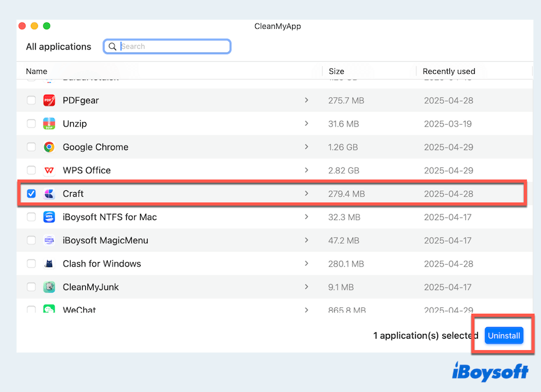
Task: Click the PDFgear app icon
Action: 49,101
